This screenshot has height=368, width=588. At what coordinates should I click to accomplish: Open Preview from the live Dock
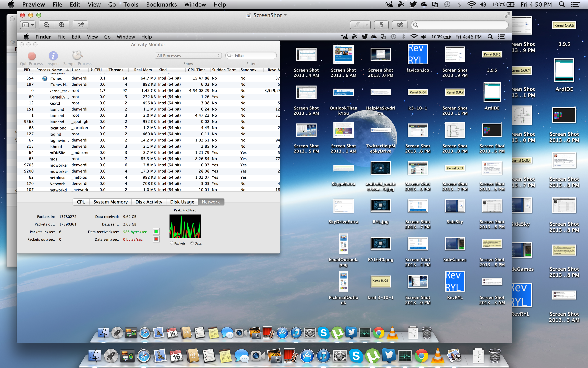454,356
